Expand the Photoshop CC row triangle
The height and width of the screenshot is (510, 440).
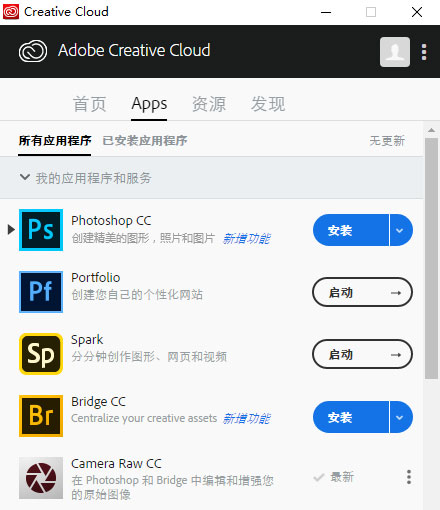(x=11, y=229)
